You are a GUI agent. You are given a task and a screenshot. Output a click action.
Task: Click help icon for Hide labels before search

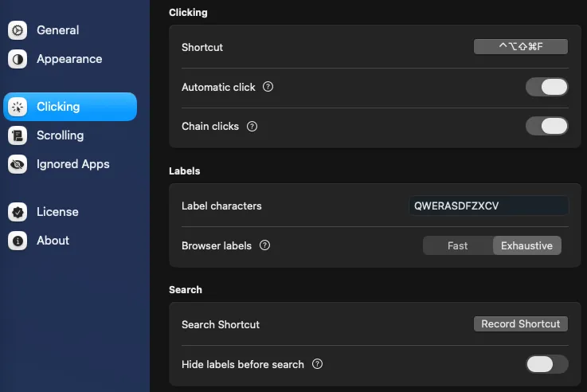[x=317, y=364]
